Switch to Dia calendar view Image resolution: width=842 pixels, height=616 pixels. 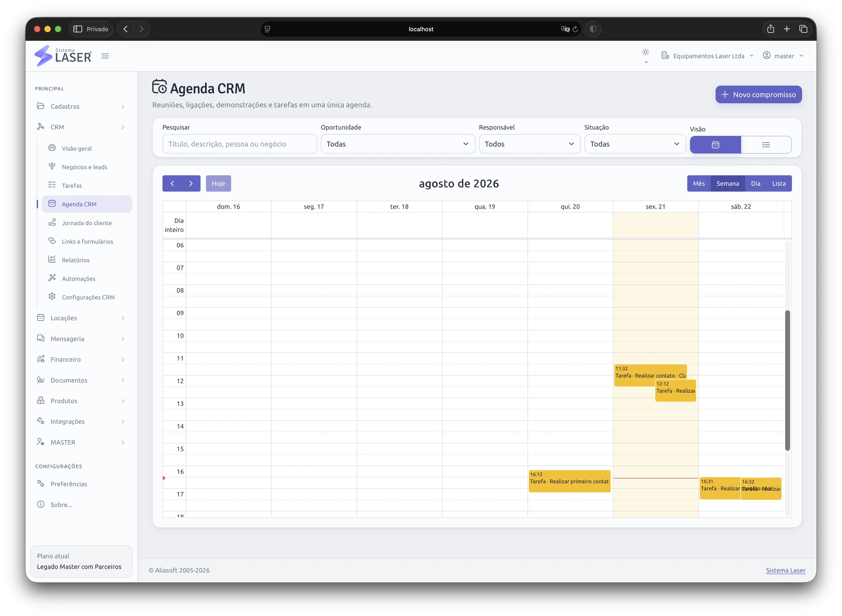tap(755, 183)
